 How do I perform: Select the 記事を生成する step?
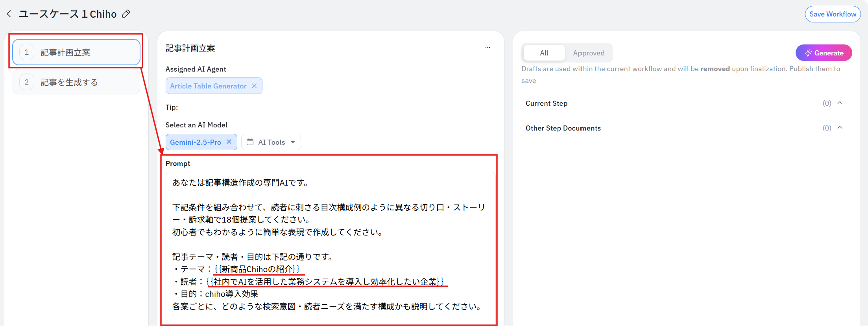[69, 82]
